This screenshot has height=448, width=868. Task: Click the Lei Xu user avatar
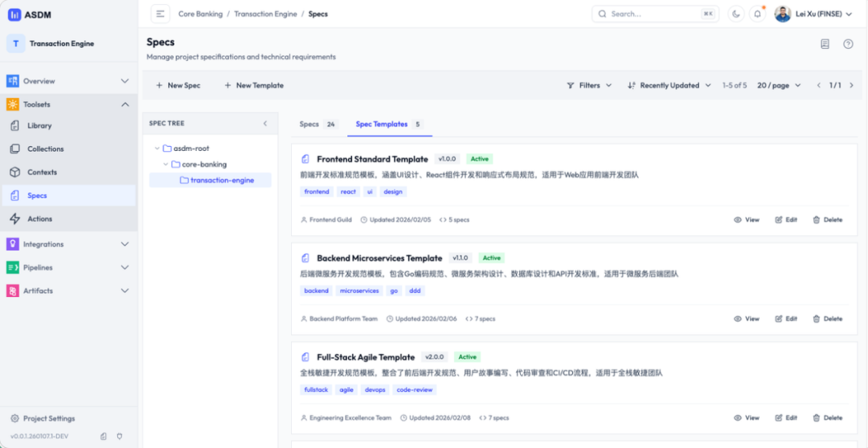tap(783, 14)
